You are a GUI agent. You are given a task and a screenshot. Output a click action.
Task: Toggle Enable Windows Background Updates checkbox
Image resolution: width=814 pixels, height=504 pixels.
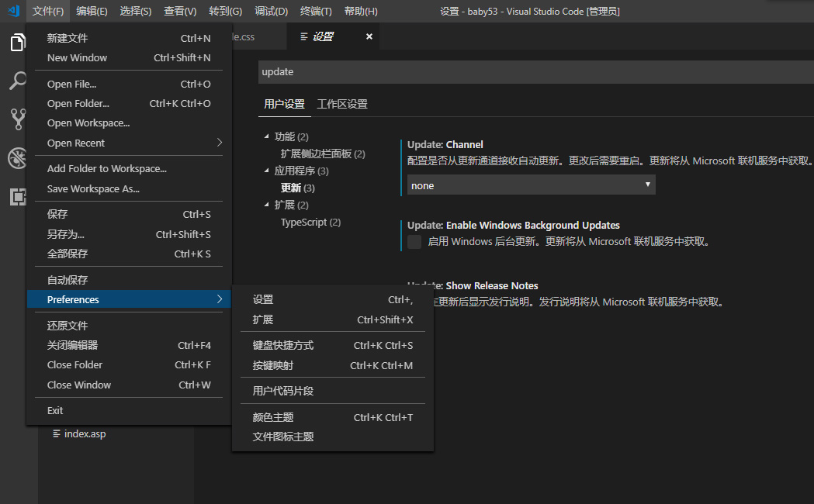(x=414, y=242)
